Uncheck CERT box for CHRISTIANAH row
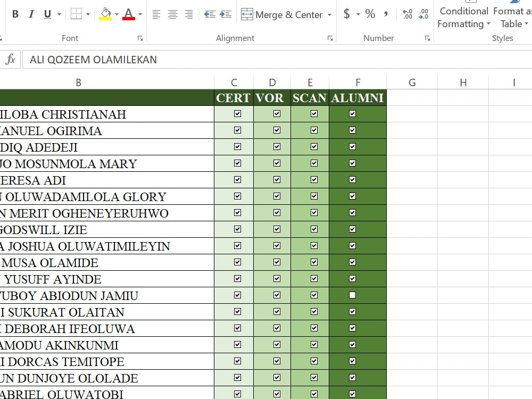Viewport: 532px width, 399px height. click(237, 114)
